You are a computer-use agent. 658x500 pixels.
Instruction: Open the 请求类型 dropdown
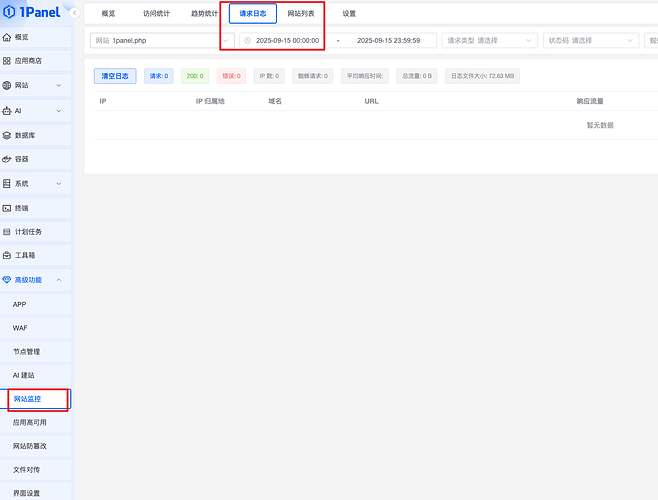[488, 41]
